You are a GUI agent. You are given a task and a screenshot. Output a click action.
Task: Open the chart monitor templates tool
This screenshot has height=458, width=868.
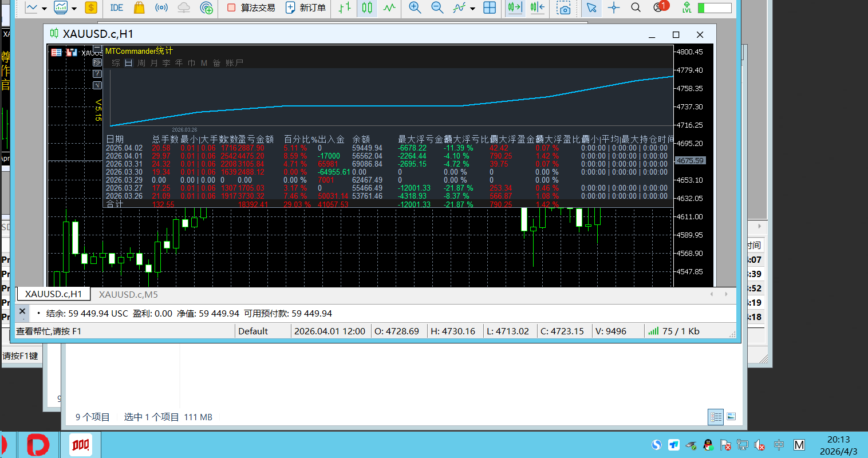pyautogui.click(x=60, y=7)
